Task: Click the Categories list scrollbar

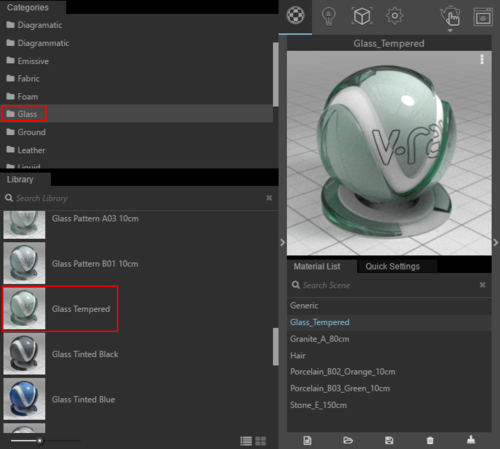Action: pos(276,74)
